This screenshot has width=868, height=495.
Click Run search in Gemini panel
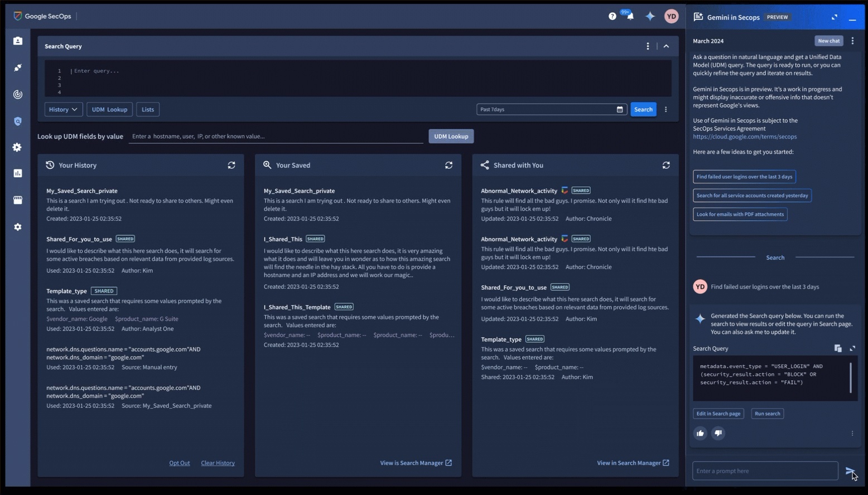[x=767, y=414]
